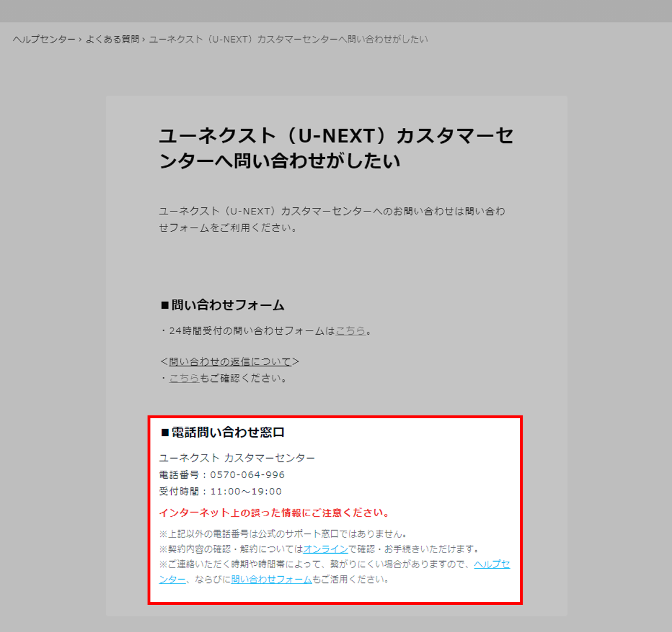This screenshot has height=632, width=672.
Task: Click the 受付時間：11:00～19:00 line
Action: [x=220, y=491]
